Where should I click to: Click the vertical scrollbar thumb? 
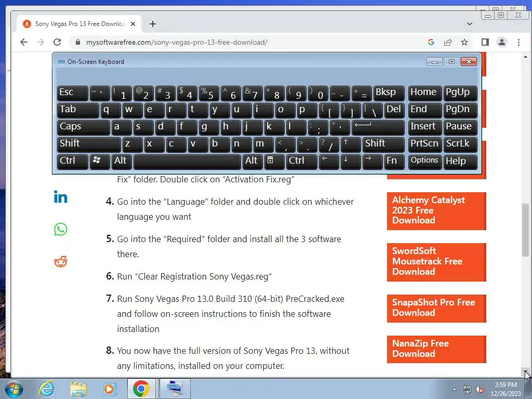click(x=525, y=230)
